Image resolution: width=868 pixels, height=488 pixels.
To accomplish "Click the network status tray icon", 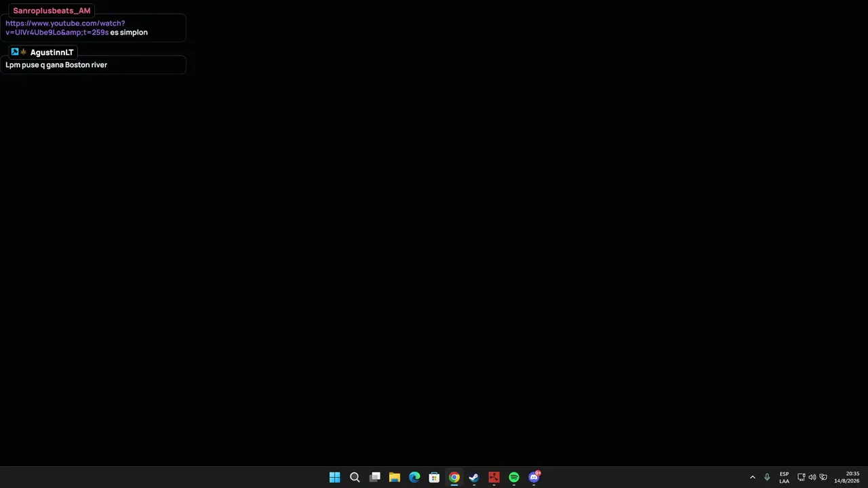I will coord(802,478).
